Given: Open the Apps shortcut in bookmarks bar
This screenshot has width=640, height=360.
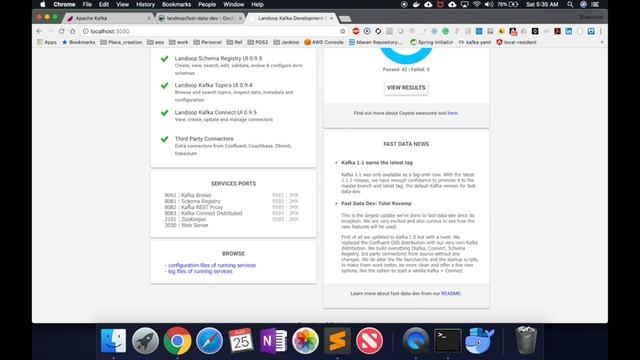Looking at the screenshot, I should [47, 42].
